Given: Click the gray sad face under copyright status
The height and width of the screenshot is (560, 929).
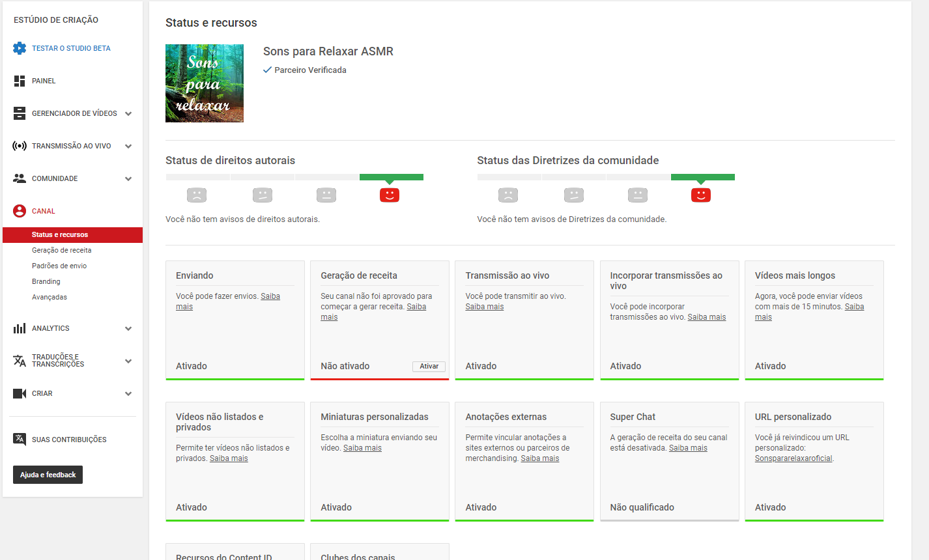Looking at the screenshot, I should [197, 195].
